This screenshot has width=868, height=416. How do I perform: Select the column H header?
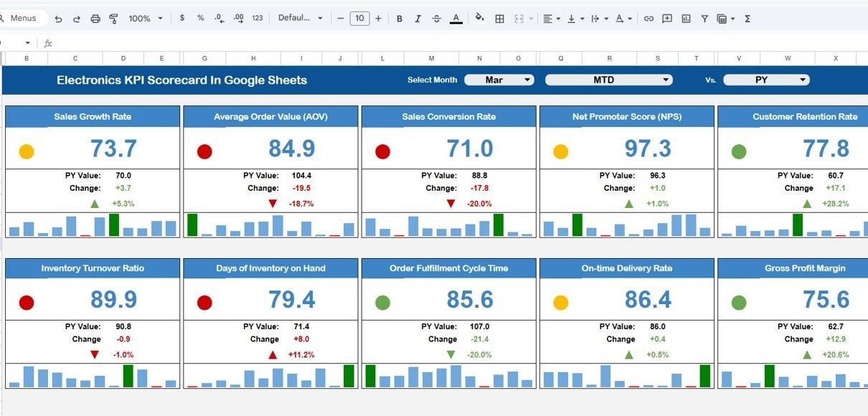pos(253,59)
